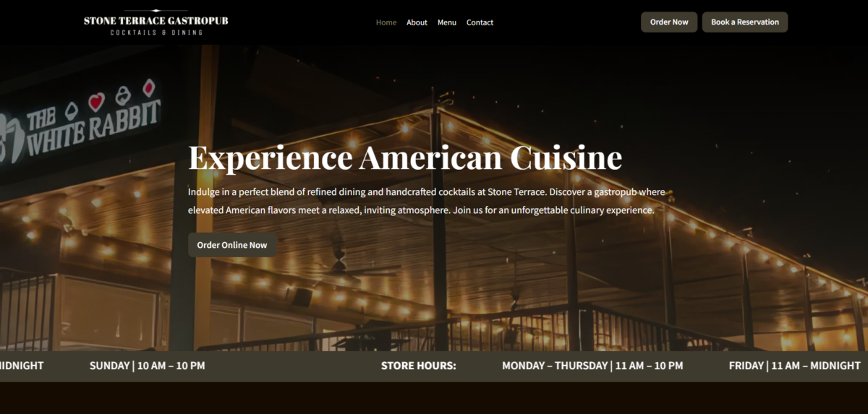Image resolution: width=868 pixels, height=414 pixels.
Task: Click the STORE HOURS label in ticker
Action: click(x=419, y=366)
